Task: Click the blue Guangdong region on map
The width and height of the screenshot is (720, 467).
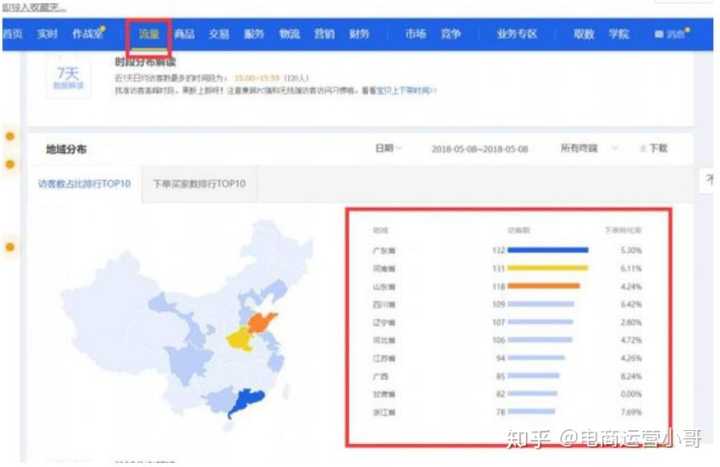Action: pos(244,402)
